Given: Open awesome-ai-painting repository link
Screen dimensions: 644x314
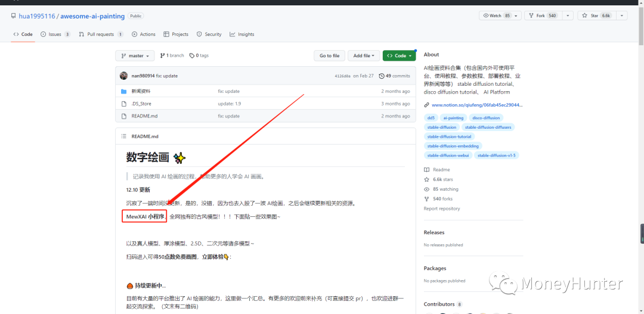Looking at the screenshot, I should click(92, 17).
